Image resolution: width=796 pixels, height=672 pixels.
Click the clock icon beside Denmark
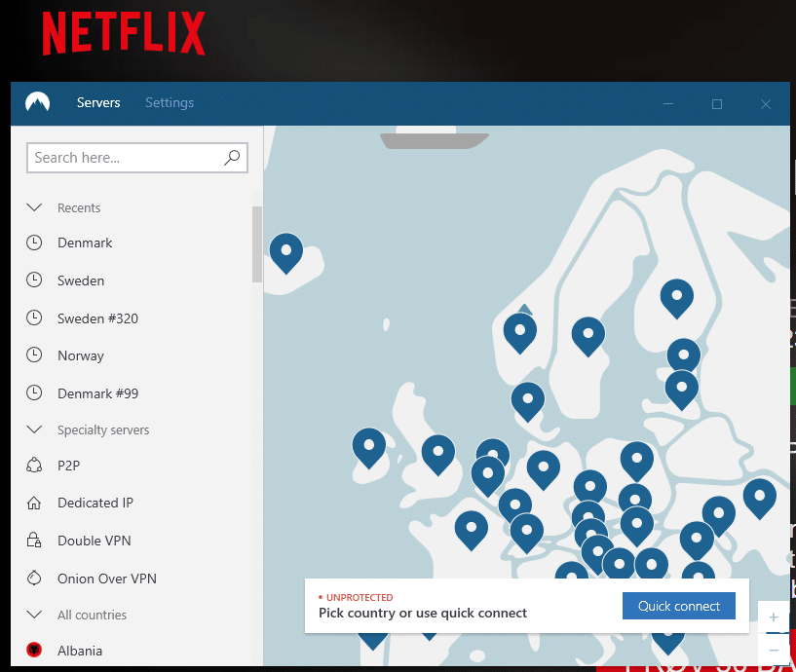pos(34,243)
